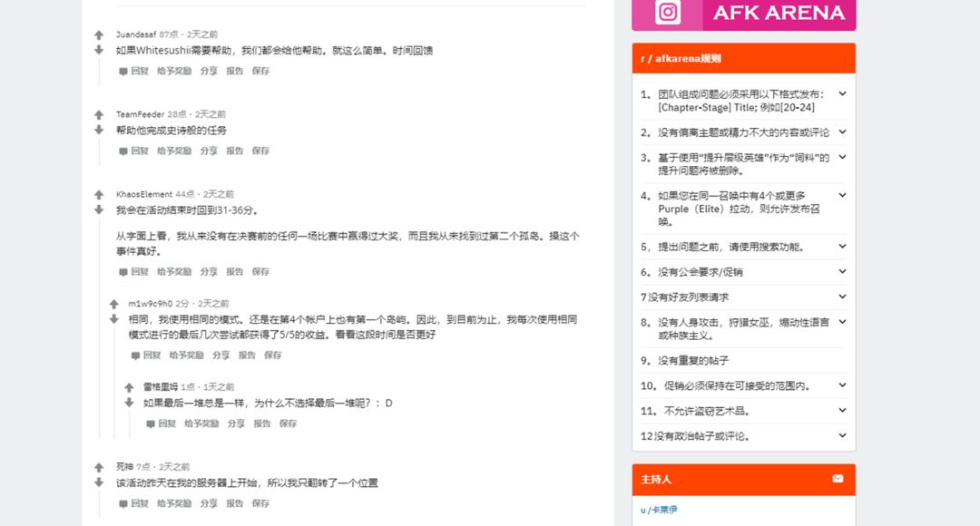Collapse KhaosElement comment thread line

[99, 326]
